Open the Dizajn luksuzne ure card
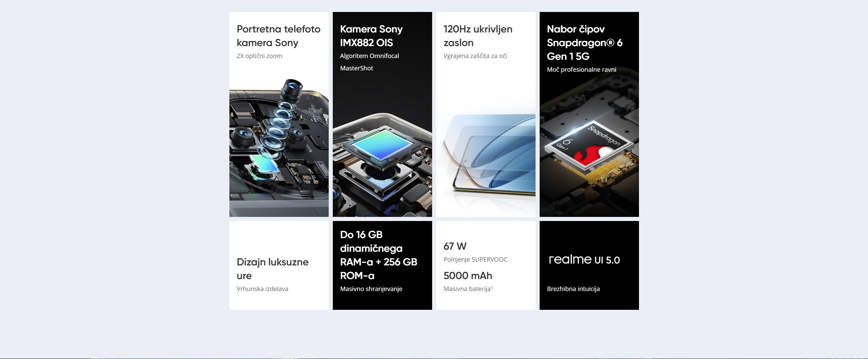Image resolution: width=868 pixels, height=359 pixels. click(279, 265)
